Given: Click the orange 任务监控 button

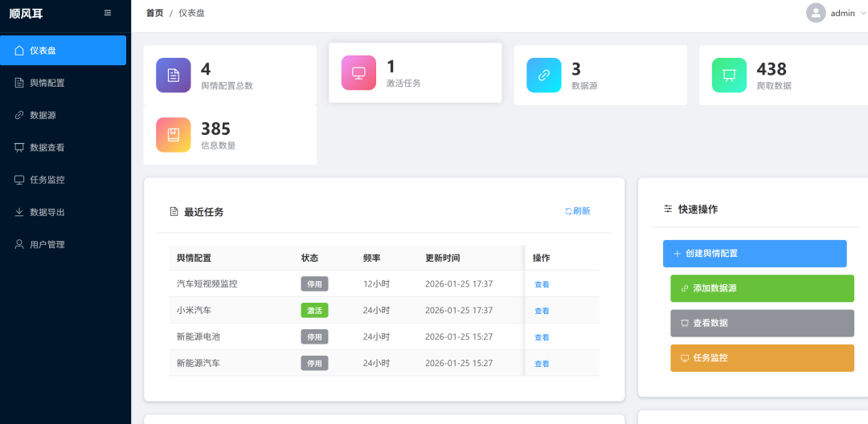Looking at the screenshot, I should tap(762, 357).
